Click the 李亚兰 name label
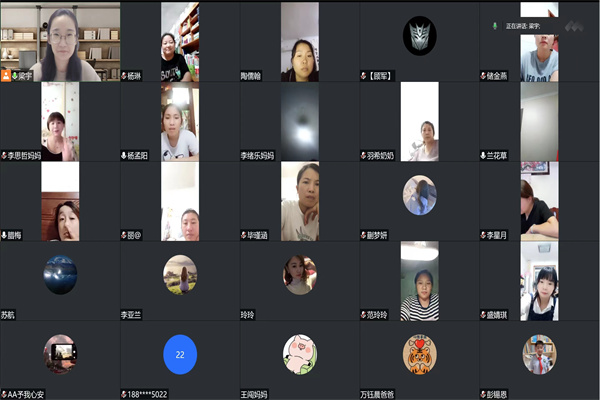The width and height of the screenshot is (600, 400). tap(131, 315)
